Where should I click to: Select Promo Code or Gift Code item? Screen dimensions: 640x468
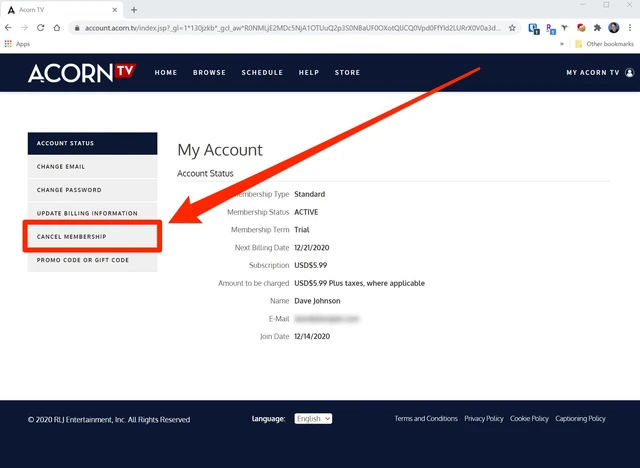[92, 260]
